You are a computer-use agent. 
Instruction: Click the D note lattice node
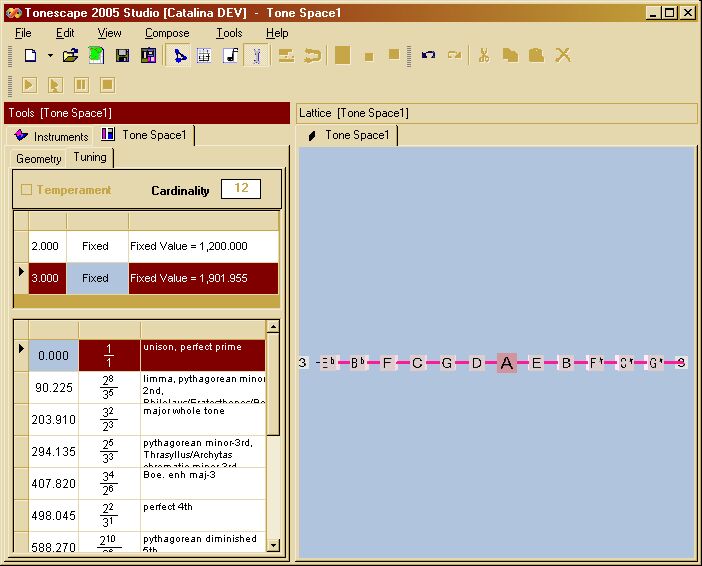[x=476, y=363]
